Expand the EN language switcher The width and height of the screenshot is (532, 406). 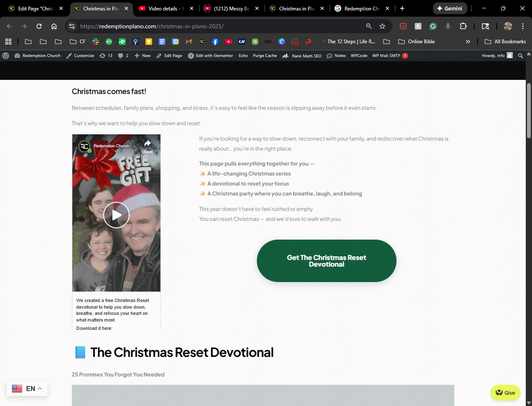pos(27,389)
